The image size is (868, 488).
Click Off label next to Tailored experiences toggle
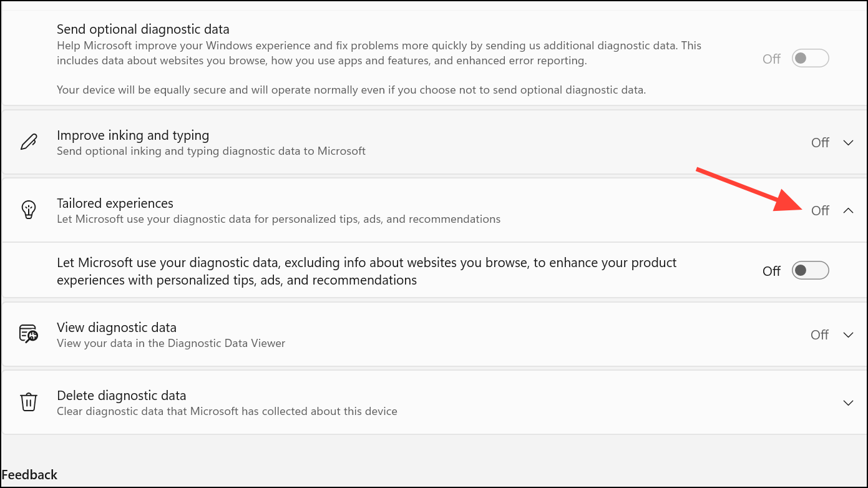click(771, 271)
